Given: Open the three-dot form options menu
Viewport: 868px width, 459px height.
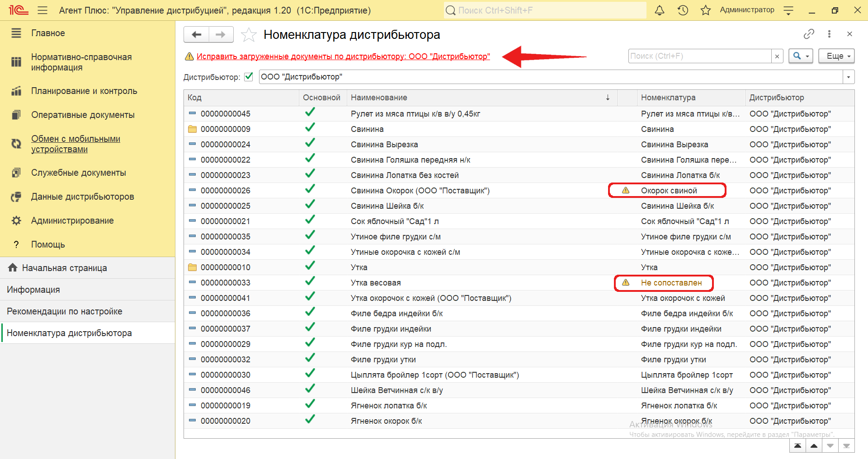Looking at the screenshot, I should click(x=829, y=34).
